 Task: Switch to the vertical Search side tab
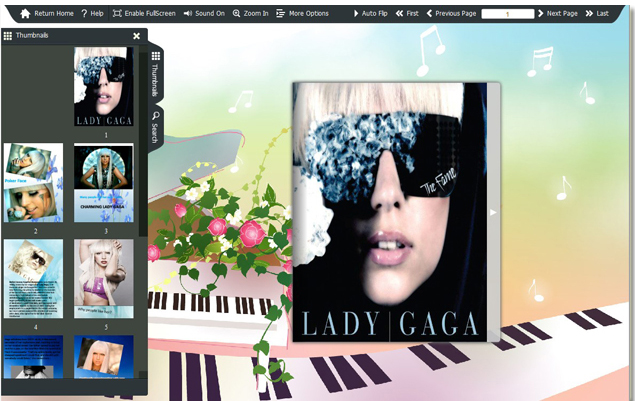click(156, 128)
